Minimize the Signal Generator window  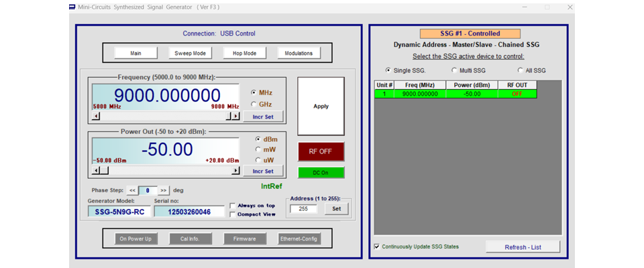coord(525,7)
